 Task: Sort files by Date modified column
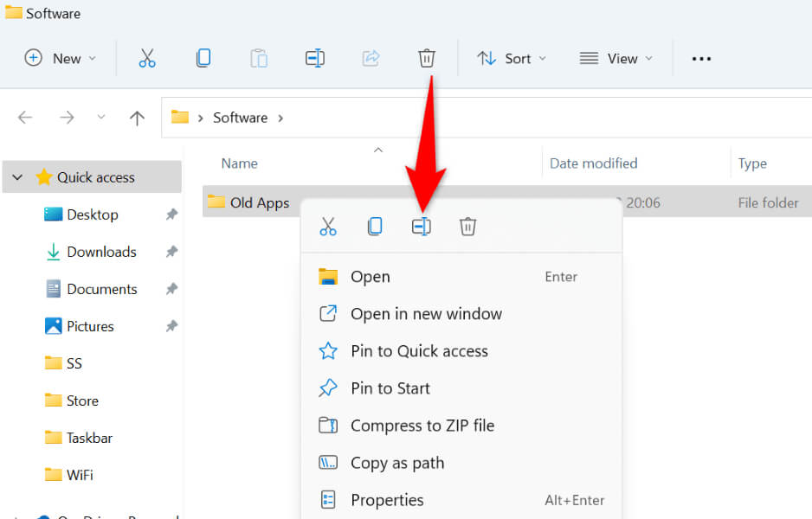593,163
